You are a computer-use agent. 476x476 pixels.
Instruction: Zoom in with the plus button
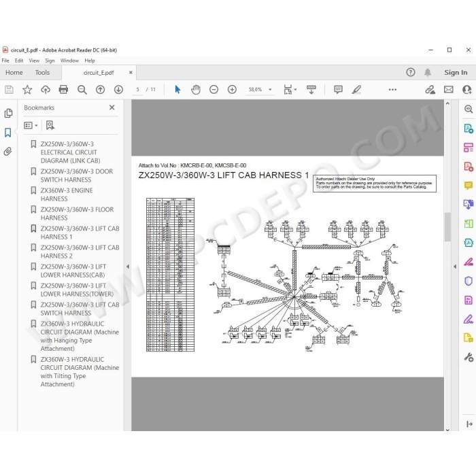233,90
